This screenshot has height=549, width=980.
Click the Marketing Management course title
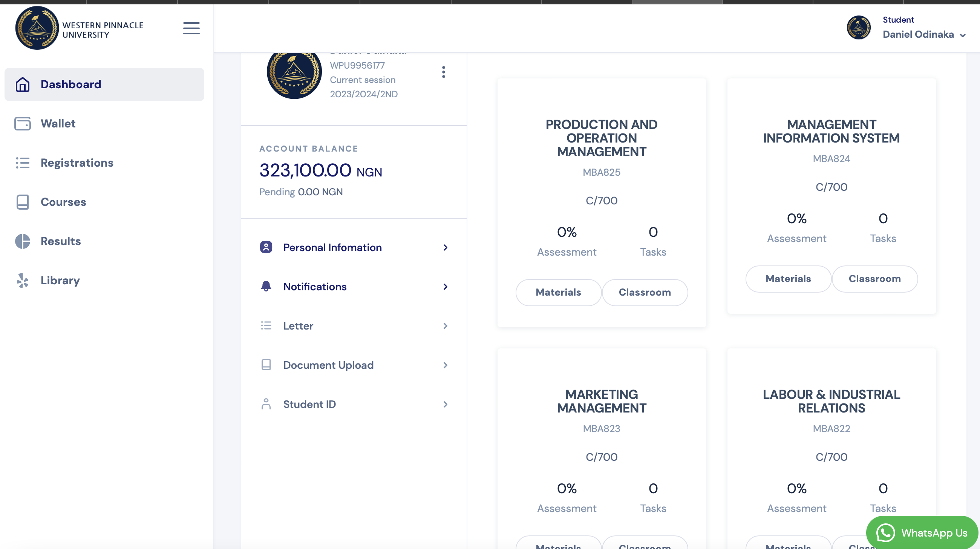601,402
